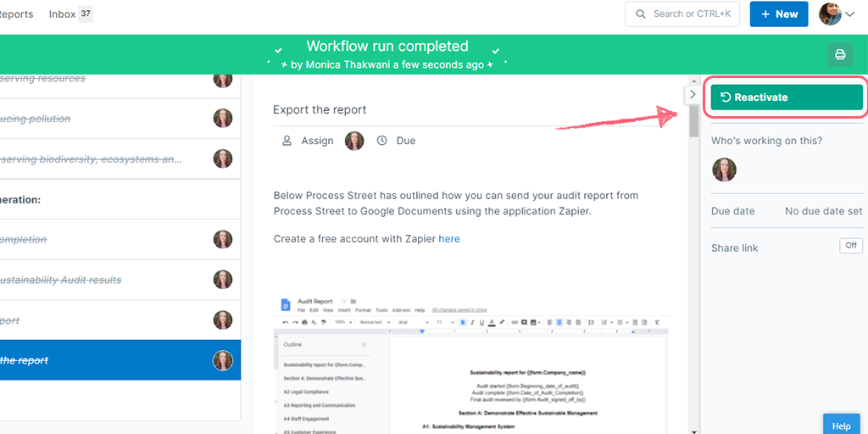Open the user profile avatar dropdown
Screen dimensions: 868x434
[836, 14]
